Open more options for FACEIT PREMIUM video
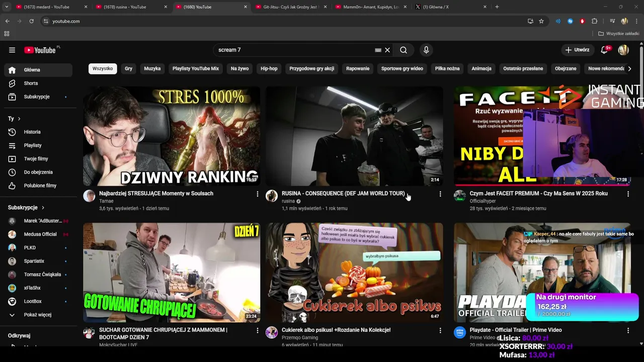 [628, 194]
